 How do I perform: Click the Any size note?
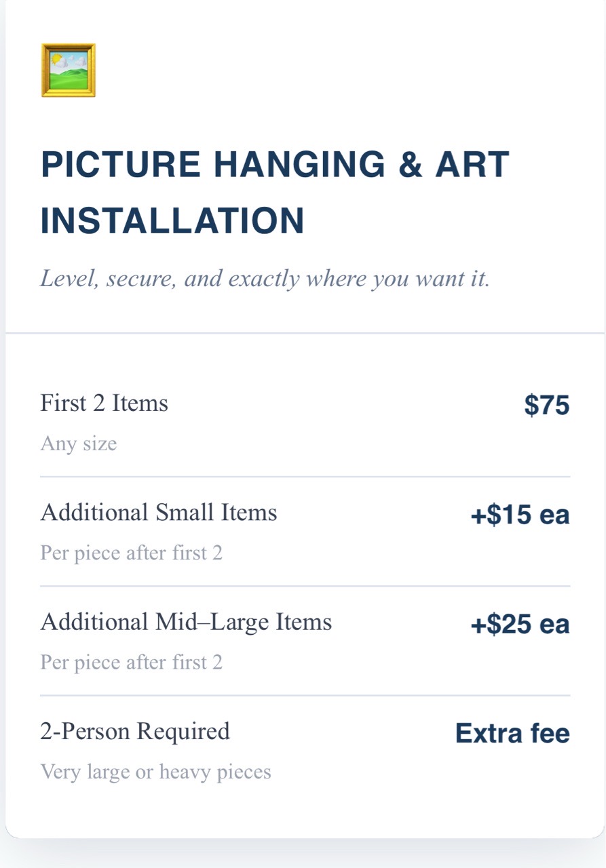79,443
